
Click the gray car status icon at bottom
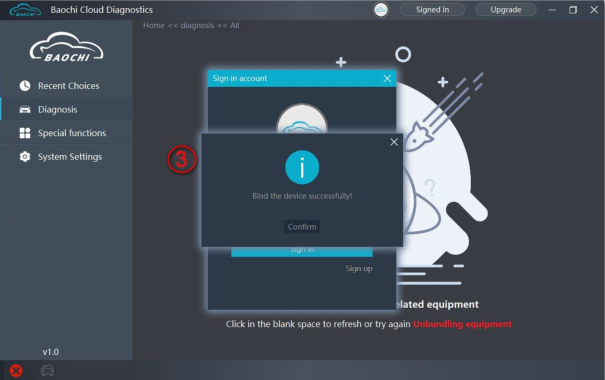[x=47, y=370]
